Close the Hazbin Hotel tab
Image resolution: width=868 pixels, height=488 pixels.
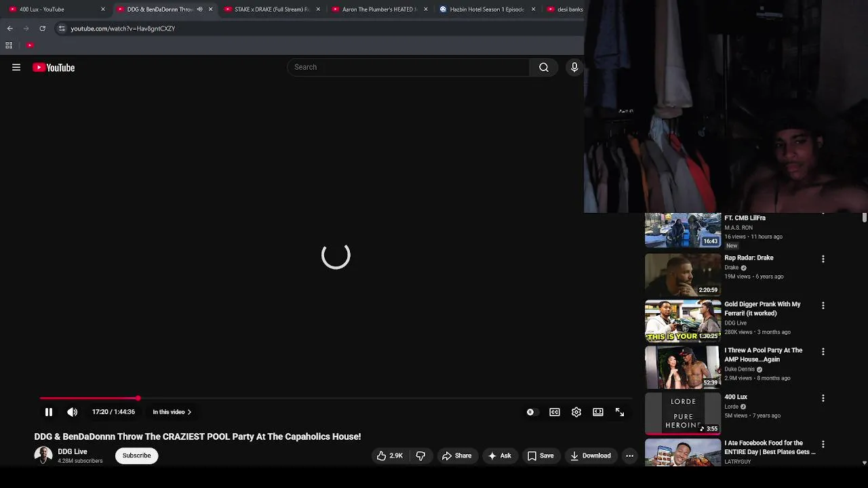[x=533, y=9]
